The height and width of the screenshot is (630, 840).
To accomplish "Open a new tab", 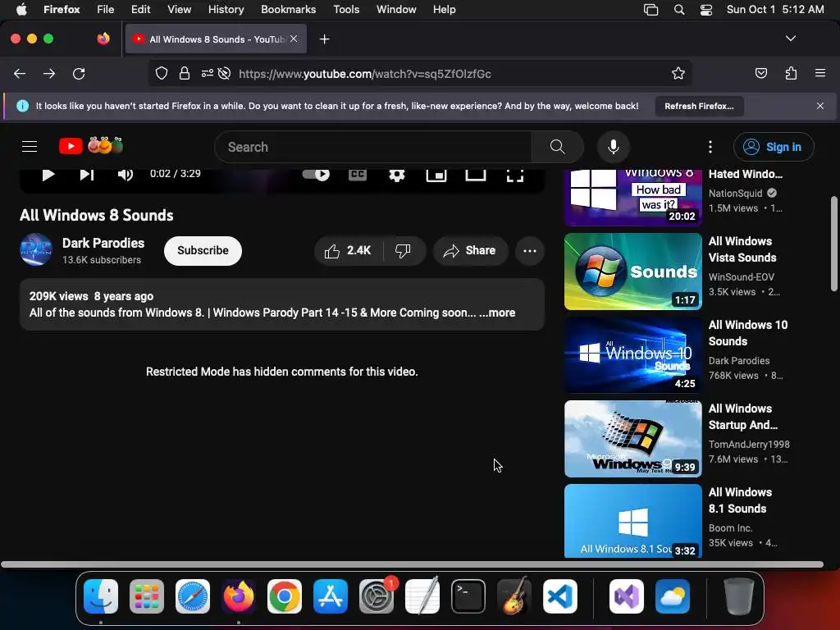I will point(324,39).
